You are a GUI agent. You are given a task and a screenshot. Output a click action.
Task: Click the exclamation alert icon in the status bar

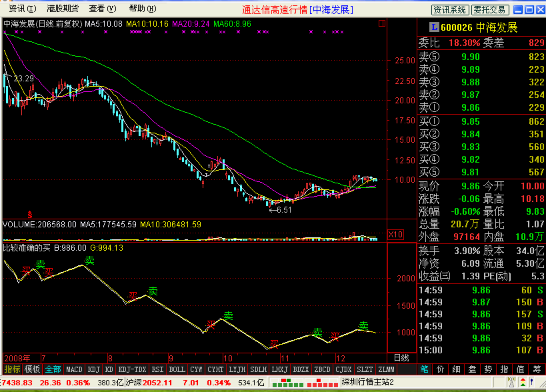click(532, 382)
